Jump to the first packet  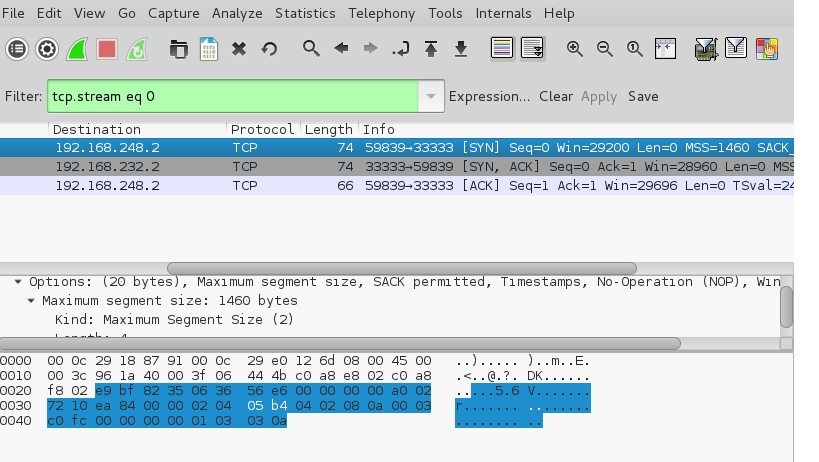click(431, 48)
